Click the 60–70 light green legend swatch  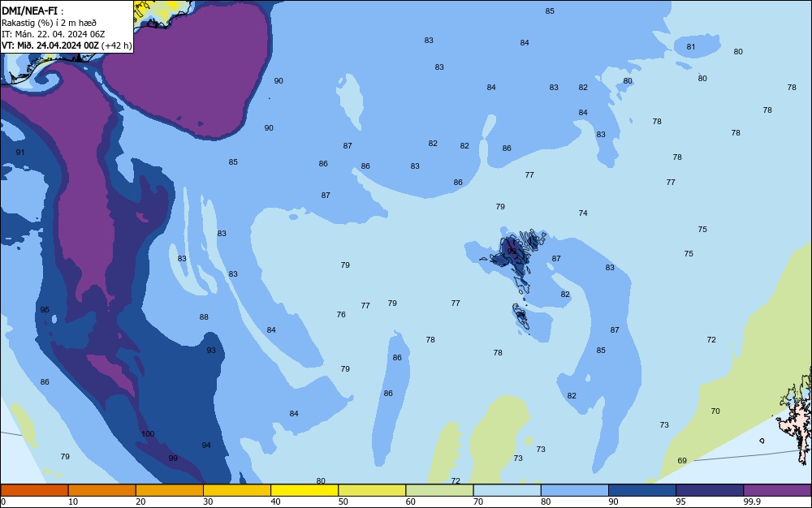coord(439,490)
